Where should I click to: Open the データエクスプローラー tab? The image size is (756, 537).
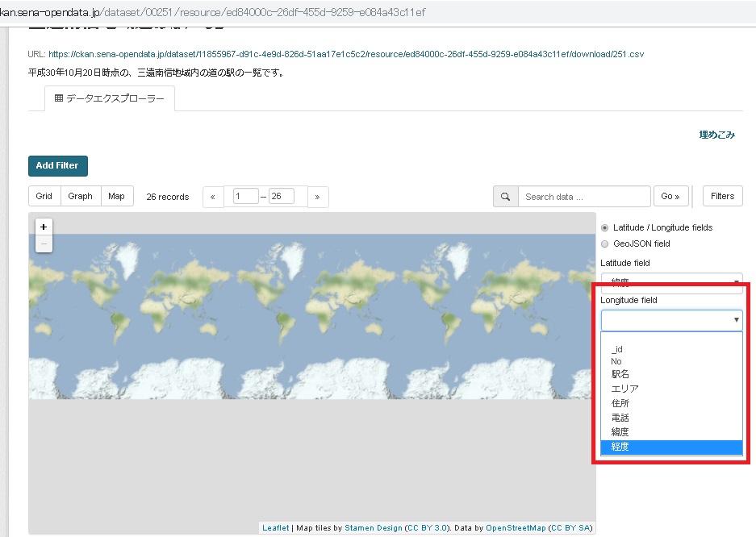point(110,98)
